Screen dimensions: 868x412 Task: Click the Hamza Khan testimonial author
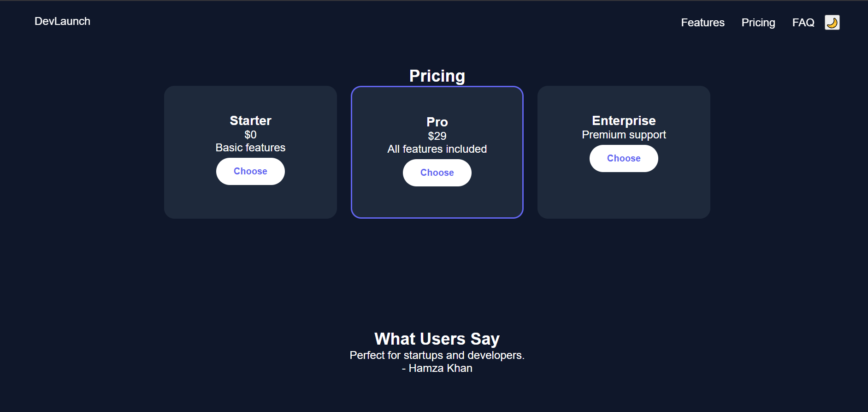pos(437,368)
